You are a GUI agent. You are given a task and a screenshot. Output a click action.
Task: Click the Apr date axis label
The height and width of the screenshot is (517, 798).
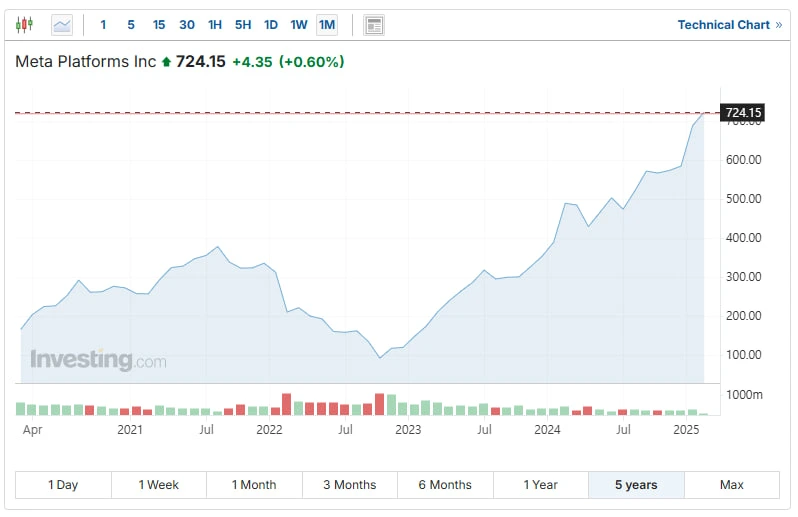[32, 430]
